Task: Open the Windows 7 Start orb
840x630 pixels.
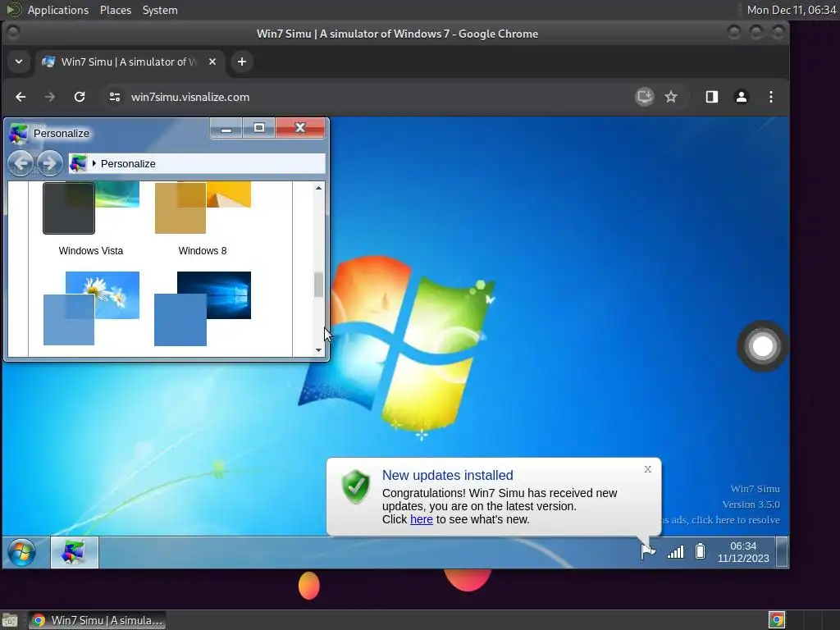Action: coord(22,552)
